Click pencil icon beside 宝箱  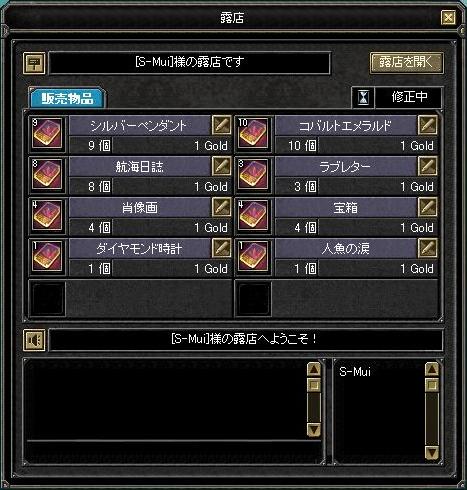tap(428, 207)
